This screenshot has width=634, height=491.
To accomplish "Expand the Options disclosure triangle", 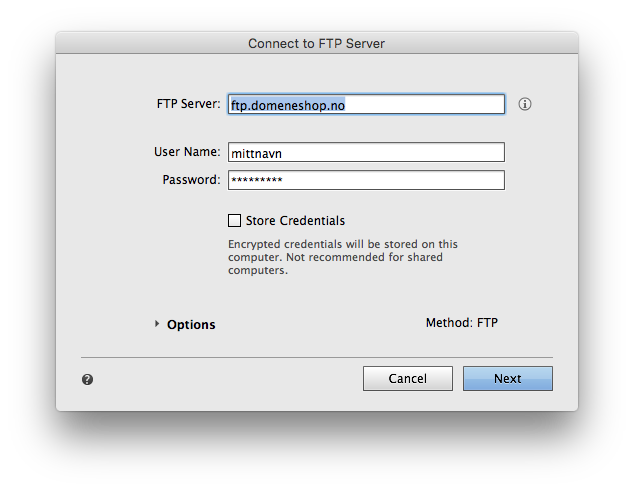I will (x=157, y=324).
